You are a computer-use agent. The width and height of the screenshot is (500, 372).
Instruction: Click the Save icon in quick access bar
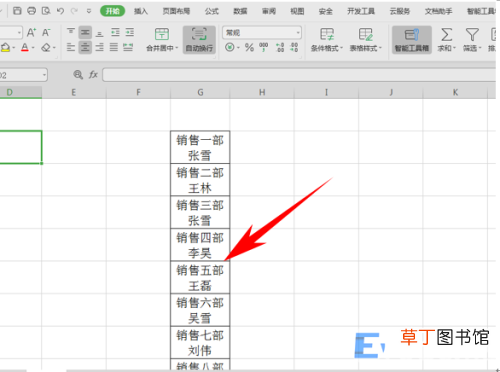click(x=17, y=11)
